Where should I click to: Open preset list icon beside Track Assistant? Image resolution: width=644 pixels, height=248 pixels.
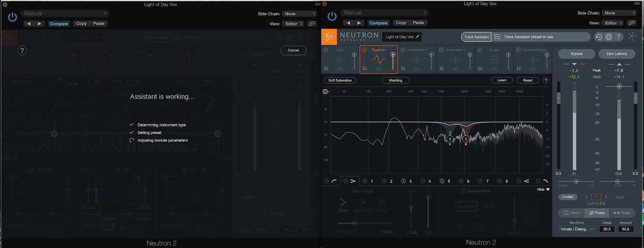[497, 37]
